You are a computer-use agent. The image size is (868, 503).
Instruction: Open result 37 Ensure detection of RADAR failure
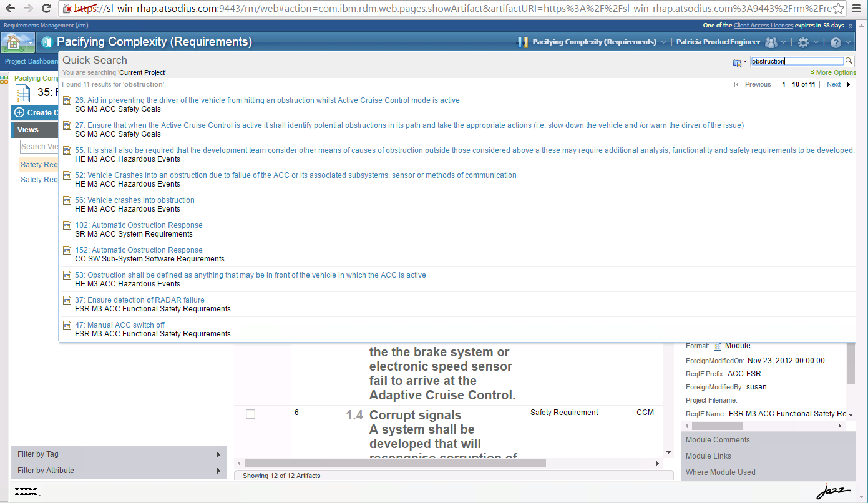(140, 300)
